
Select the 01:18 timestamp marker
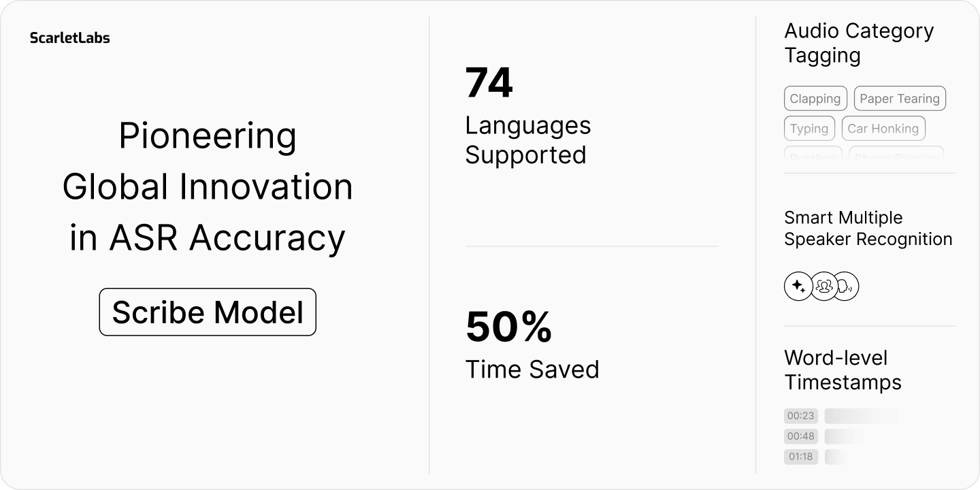coord(801,457)
